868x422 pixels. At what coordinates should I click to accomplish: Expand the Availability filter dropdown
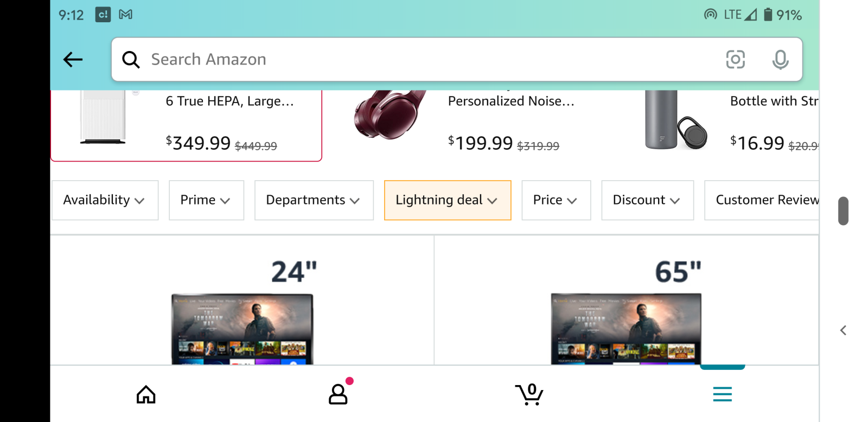click(x=105, y=200)
